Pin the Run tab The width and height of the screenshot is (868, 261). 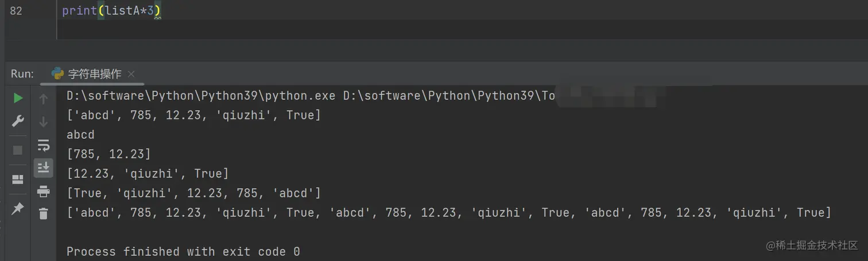[18, 209]
